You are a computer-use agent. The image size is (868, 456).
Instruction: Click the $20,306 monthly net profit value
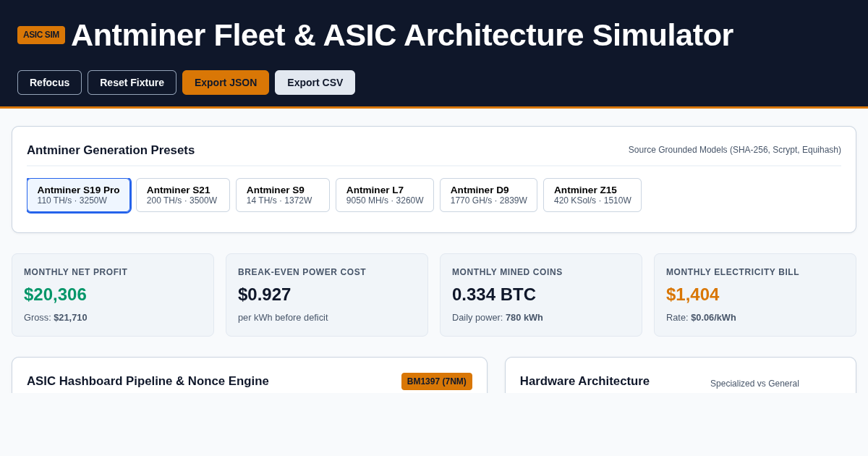(55, 295)
